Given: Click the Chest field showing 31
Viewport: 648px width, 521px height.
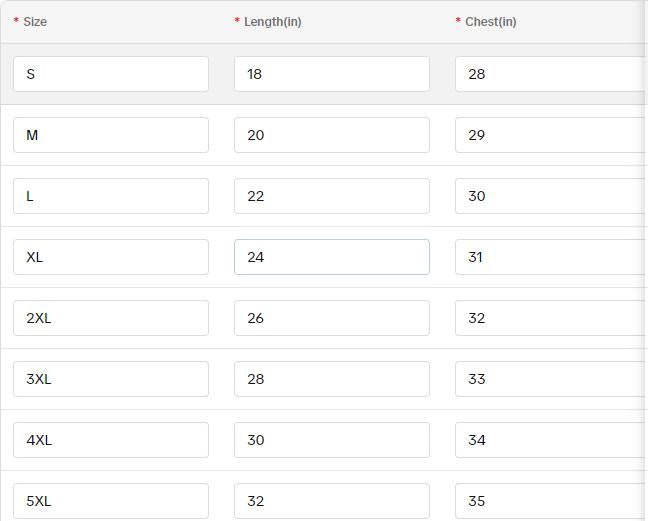Looking at the screenshot, I should [x=550, y=257].
